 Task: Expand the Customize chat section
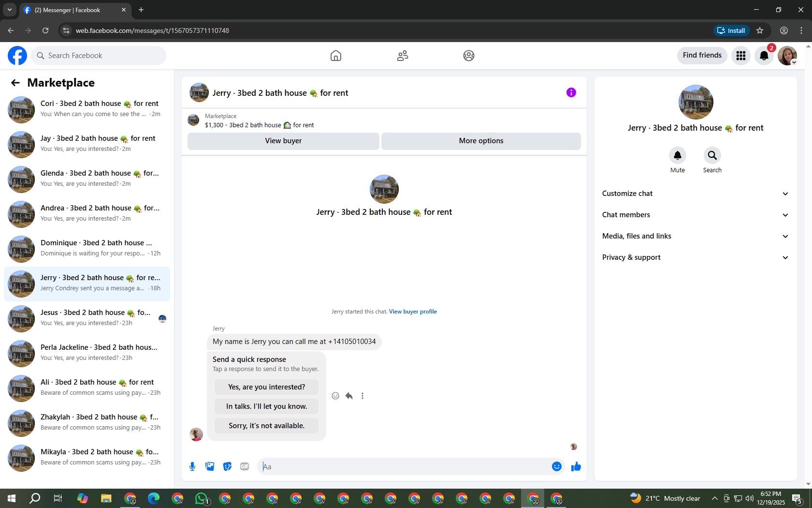696,194
